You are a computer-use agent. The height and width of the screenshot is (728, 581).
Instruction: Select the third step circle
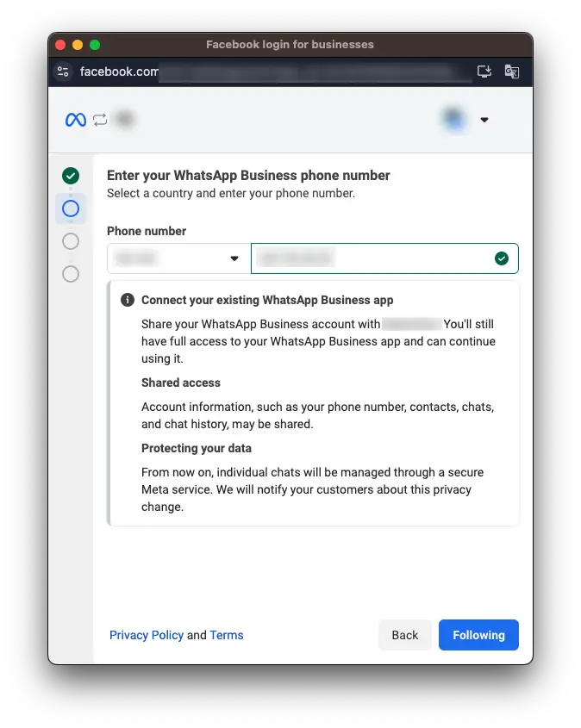71,241
